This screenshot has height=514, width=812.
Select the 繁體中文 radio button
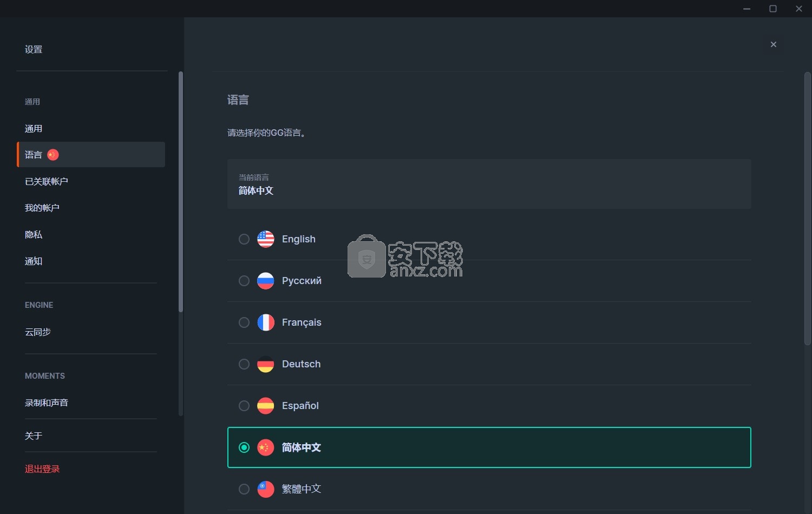[244, 489]
